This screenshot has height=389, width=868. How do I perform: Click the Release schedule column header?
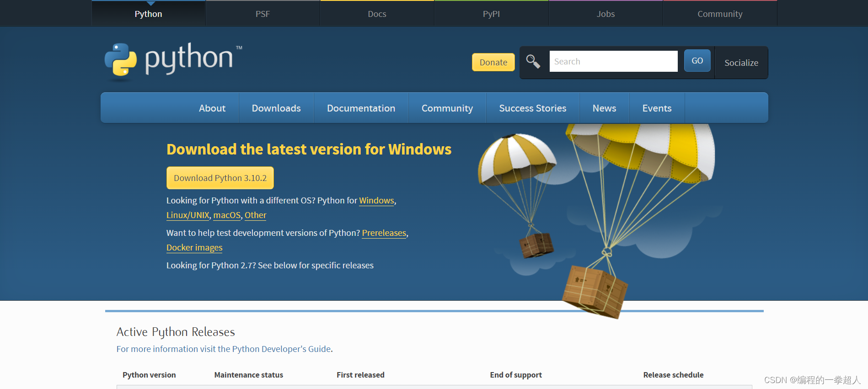click(673, 375)
